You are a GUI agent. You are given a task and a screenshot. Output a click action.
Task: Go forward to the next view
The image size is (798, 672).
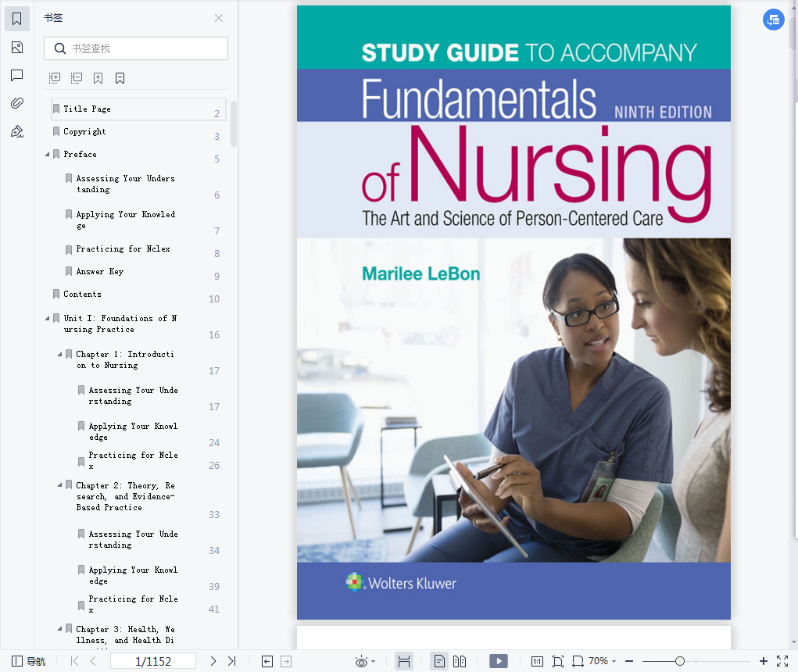pos(287,661)
